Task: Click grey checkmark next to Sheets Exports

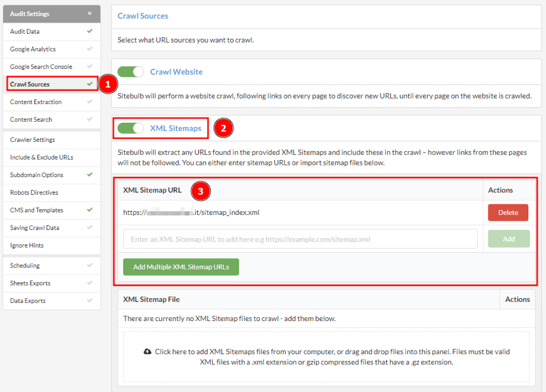Action: (x=90, y=283)
